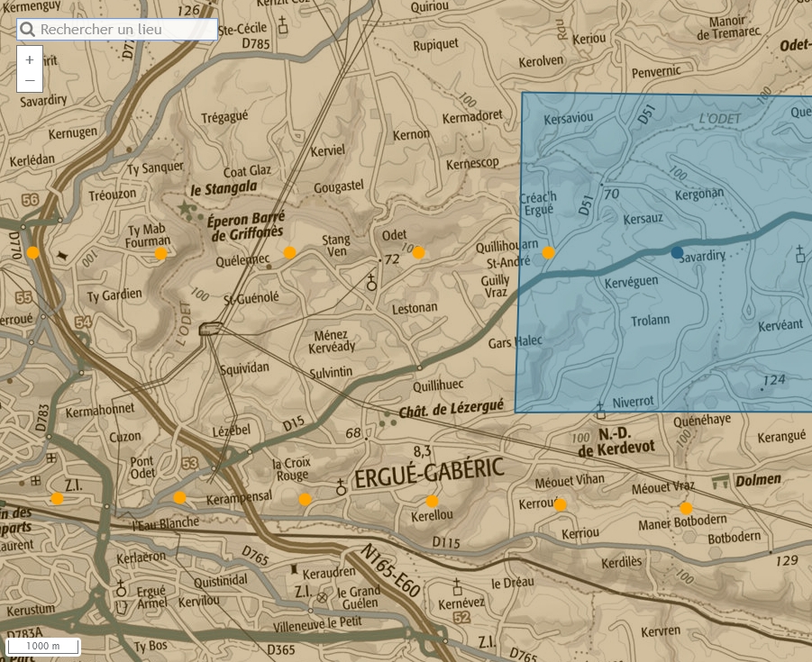Zoom in with the plus button
The width and height of the screenshot is (812, 662).
(30, 59)
